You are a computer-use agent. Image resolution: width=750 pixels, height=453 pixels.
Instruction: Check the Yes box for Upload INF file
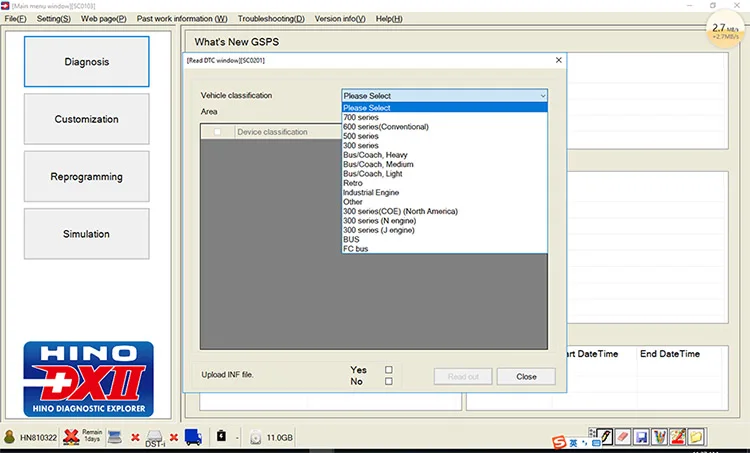click(x=389, y=370)
